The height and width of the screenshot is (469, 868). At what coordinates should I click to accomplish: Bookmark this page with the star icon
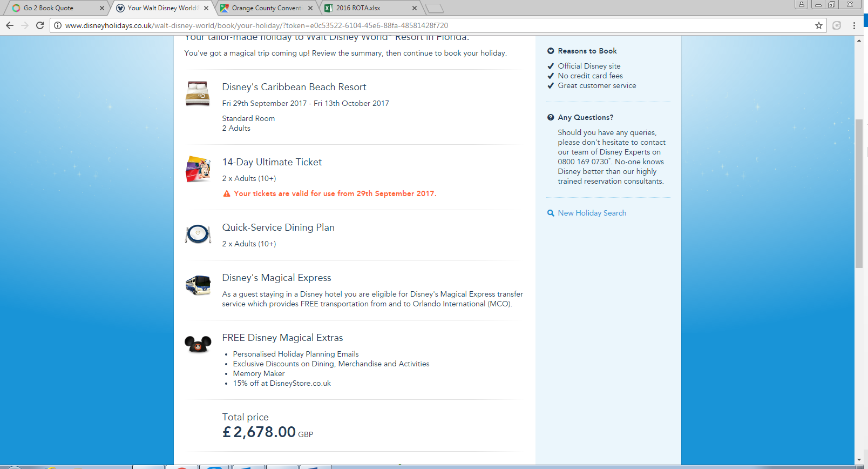tap(819, 25)
